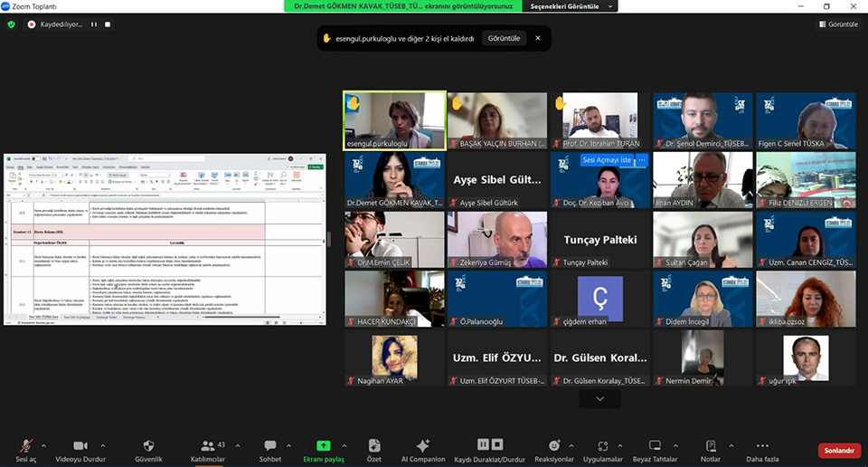This screenshot has width=868, height=467.
Task: Dismiss the raised hand notification
Action: tap(538, 39)
